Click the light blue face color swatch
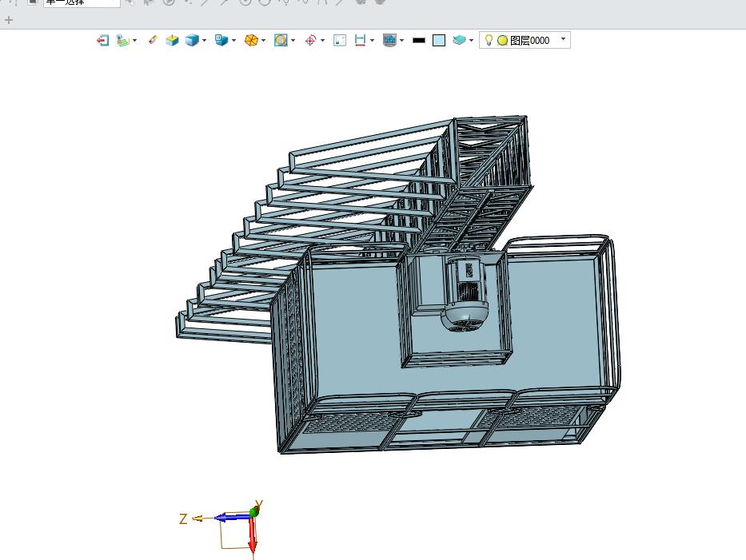The width and height of the screenshot is (746, 560). (439, 41)
